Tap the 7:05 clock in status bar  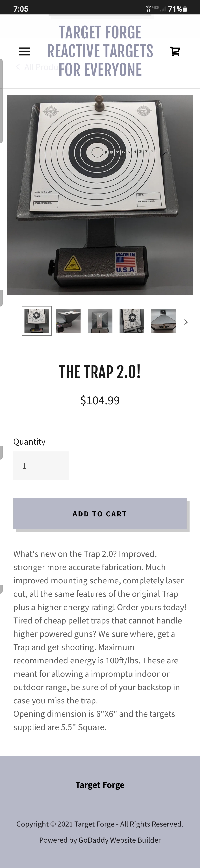click(21, 9)
